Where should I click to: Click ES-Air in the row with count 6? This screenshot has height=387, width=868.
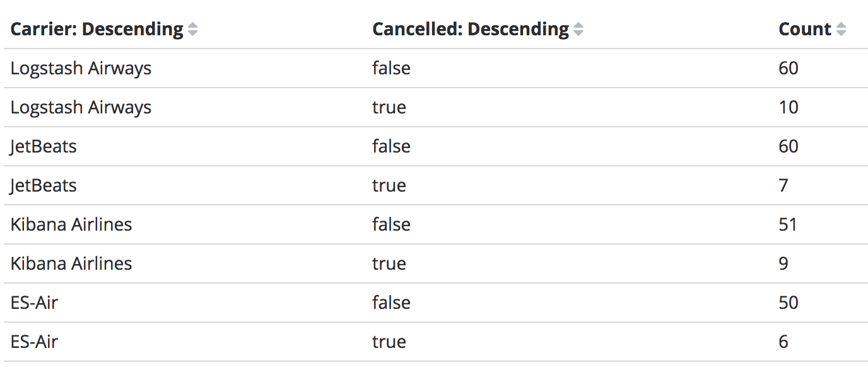tap(34, 342)
